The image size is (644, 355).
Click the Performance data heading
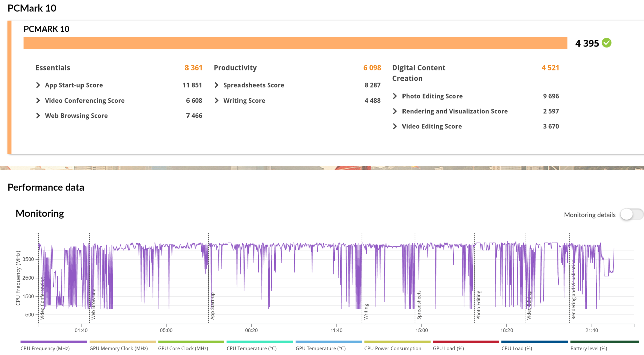pos(46,187)
